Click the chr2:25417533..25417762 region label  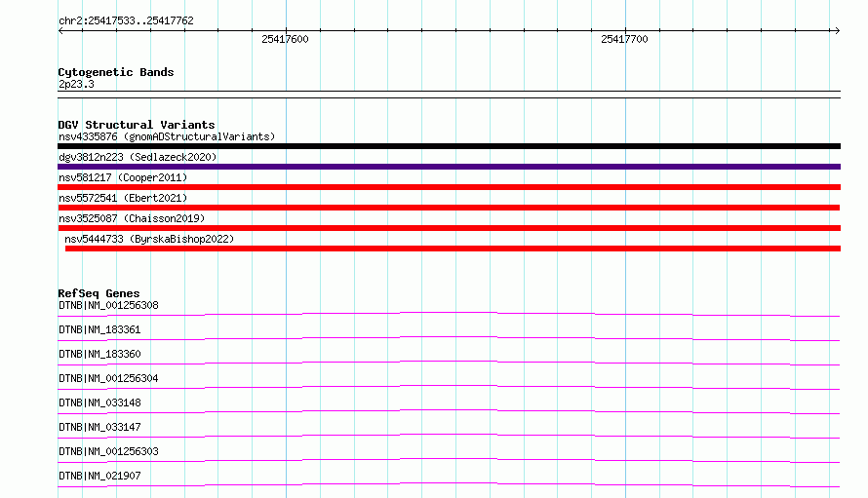click(x=126, y=20)
